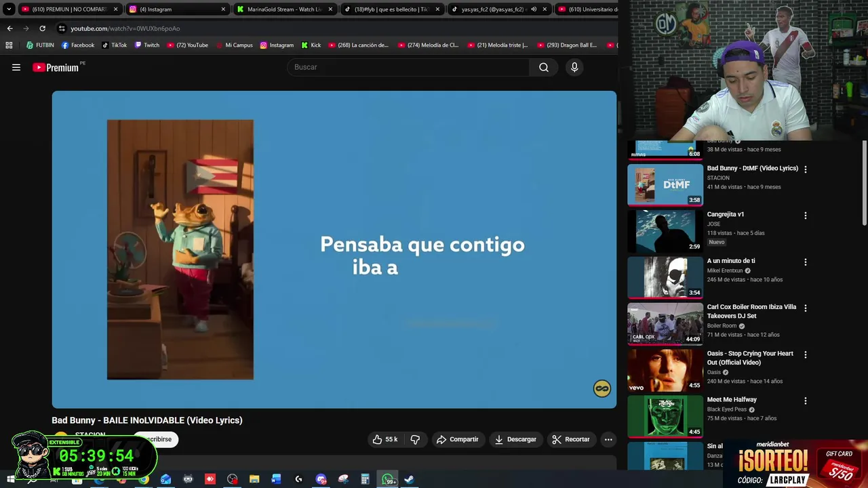Click the suggestions sidebar scrollbar
The width and height of the screenshot is (868, 488).
(x=864, y=183)
